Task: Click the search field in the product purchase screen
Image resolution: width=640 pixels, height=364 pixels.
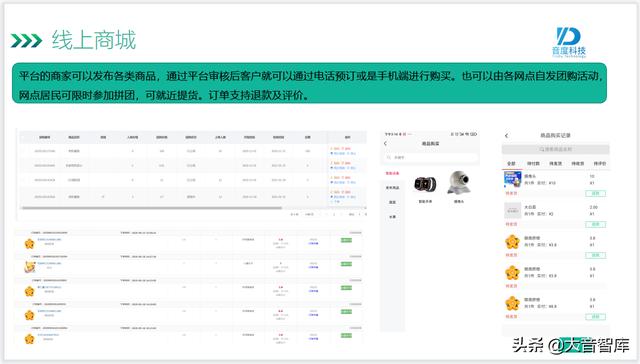Action: click(431, 157)
